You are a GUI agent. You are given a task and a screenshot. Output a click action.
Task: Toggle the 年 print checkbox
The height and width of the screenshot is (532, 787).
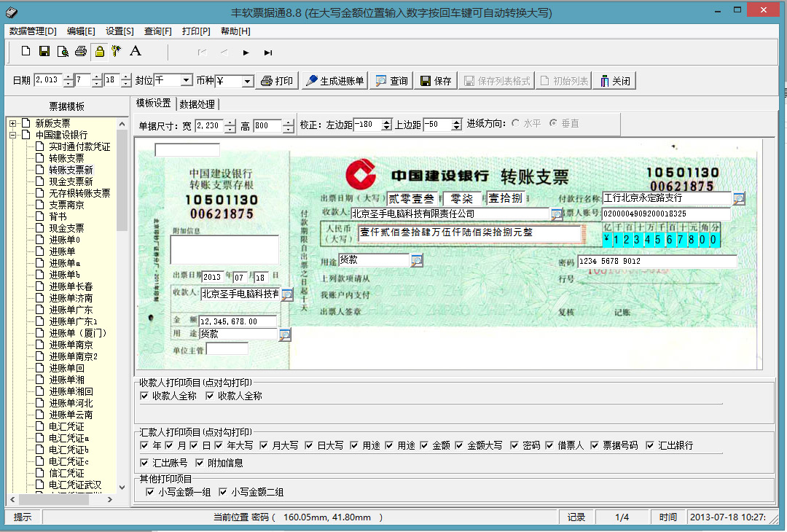tap(144, 445)
